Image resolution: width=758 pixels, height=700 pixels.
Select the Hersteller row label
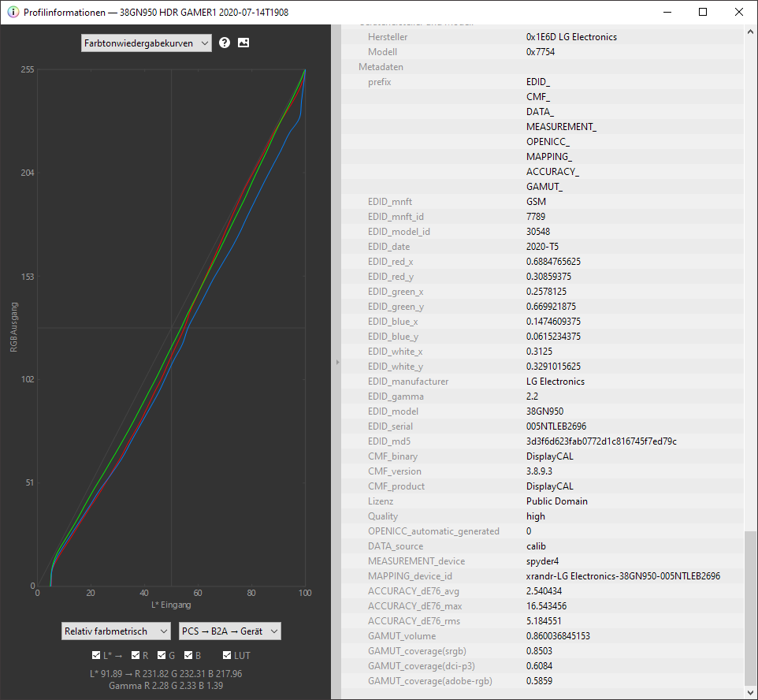[387, 37]
